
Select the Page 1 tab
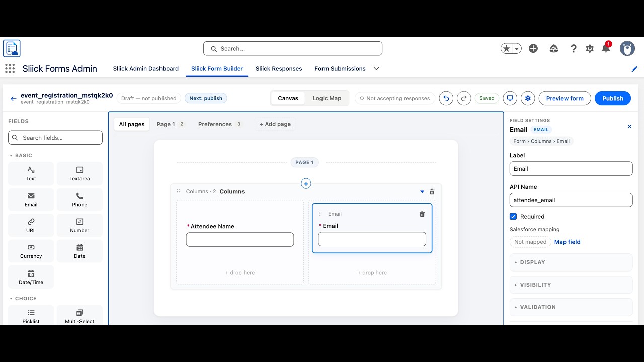[171, 124]
